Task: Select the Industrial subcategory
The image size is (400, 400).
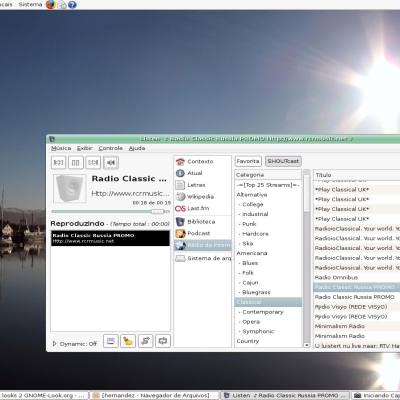Action: [x=268, y=214]
